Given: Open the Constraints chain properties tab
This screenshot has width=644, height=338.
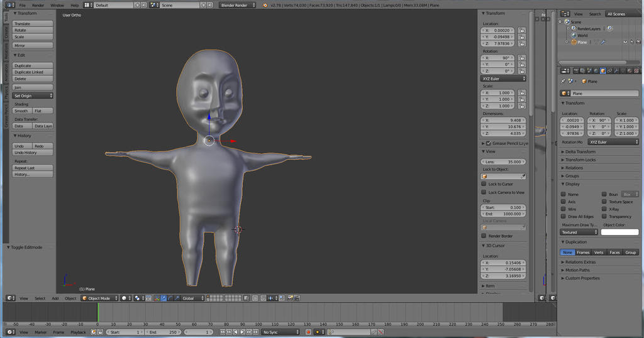Looking at the screenshot, I should pos(609,71).
